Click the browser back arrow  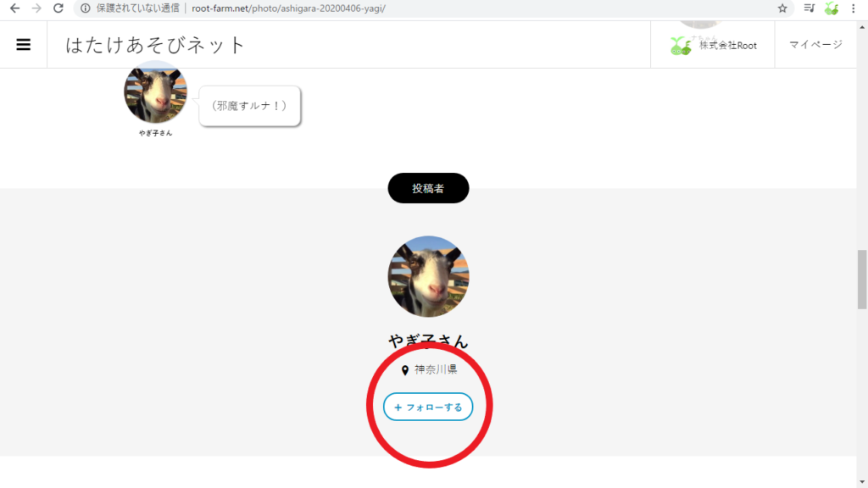click(15, 8)
